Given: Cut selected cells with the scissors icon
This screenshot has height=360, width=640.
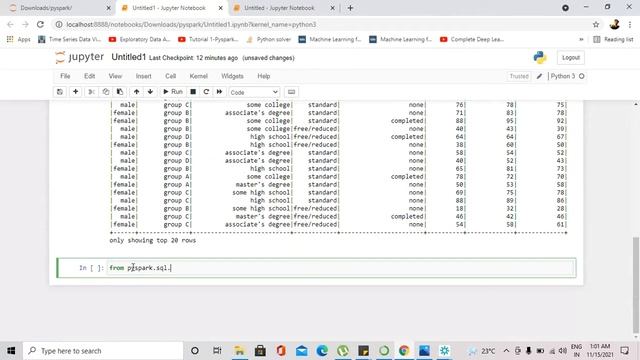Looking at the screenshot, I should (91, 92).
